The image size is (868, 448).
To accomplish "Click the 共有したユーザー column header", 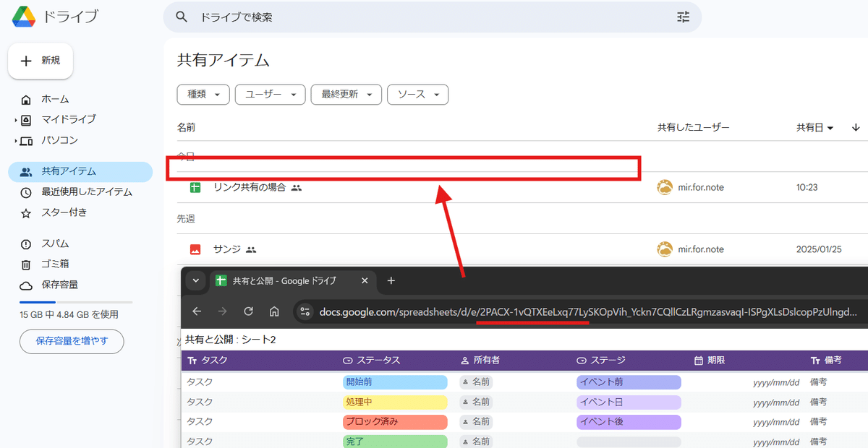I will coord(693,127).
